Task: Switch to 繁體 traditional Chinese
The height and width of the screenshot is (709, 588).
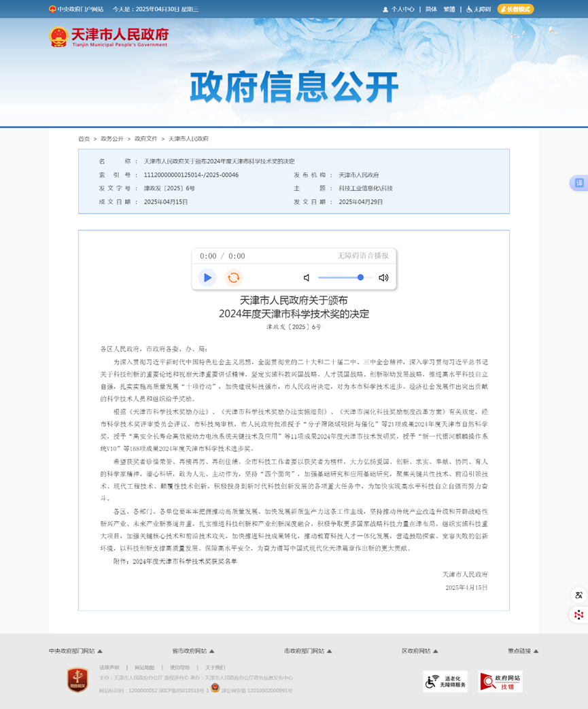Action: pyautogui.click(x=449, y=9)
